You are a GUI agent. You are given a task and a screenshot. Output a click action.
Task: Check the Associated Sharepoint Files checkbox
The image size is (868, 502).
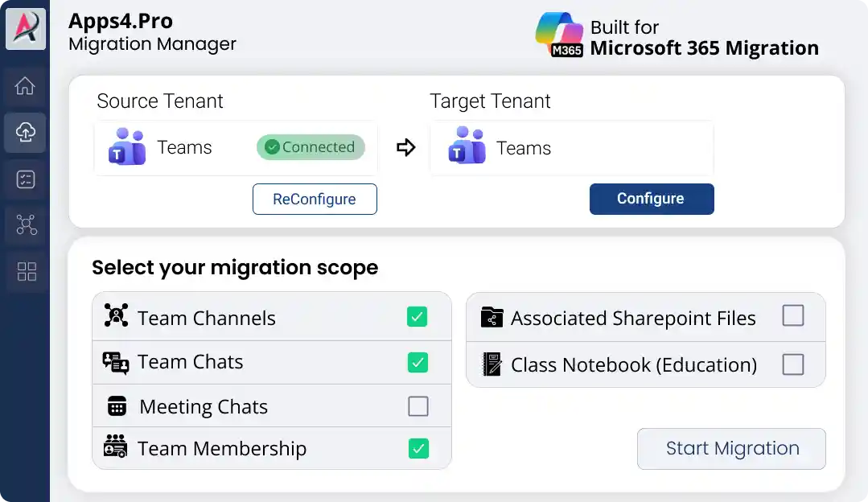[x=792, y=315]
